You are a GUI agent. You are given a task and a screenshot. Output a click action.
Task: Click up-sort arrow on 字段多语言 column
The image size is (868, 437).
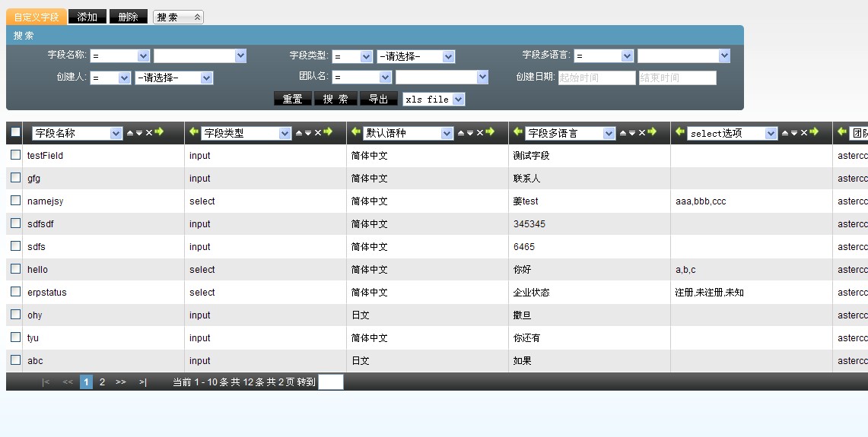pyautogui.click(x=623, y=133)
